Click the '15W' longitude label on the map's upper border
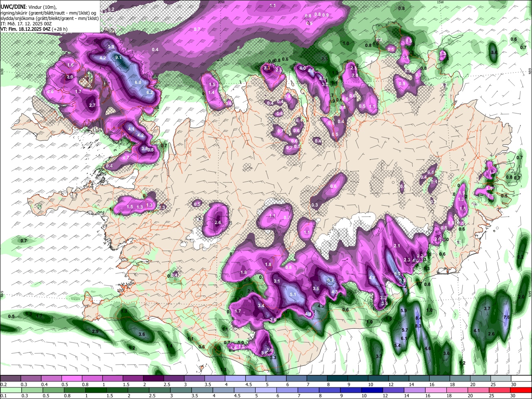This screenshot has height=399, width=532. pyautogui.click(x=440, y=2)
